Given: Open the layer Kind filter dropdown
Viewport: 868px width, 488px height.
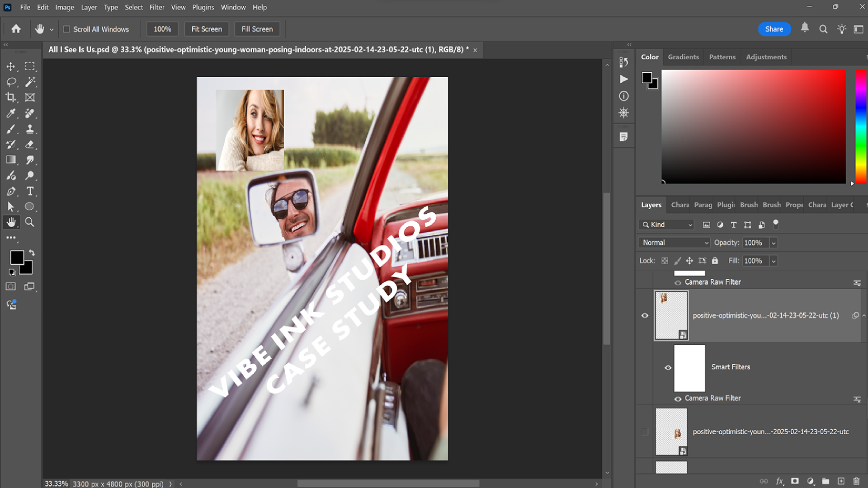Looking at the screenshot, I should (666, 225).
